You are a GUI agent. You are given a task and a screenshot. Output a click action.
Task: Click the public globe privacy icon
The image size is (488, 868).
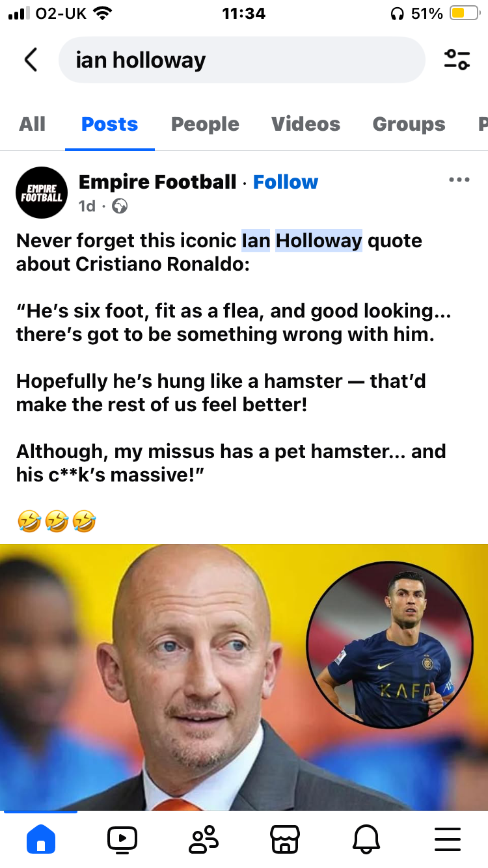(120, 206)
